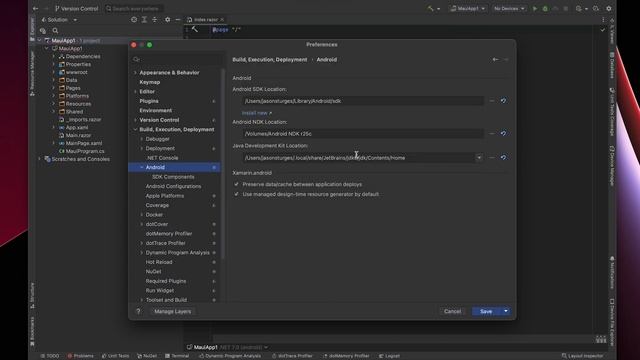Expand the dotTrace Profiler settings node
This screenshot has width=640, height=360.
pos(142,243)
